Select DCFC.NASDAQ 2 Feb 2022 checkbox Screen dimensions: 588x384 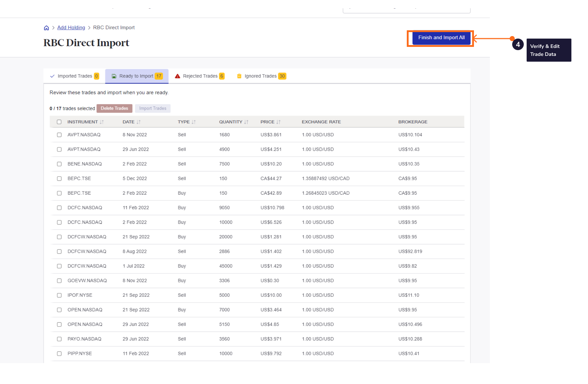[59, 222]
